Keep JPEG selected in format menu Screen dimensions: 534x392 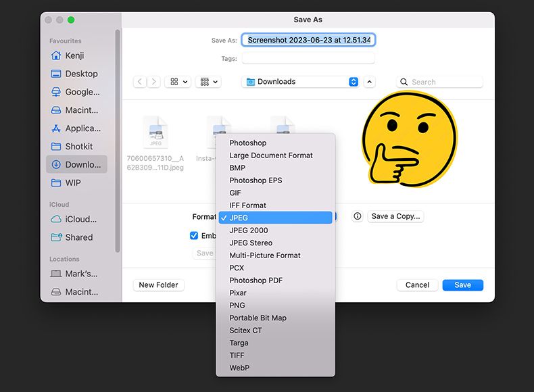tap(275, 218)
